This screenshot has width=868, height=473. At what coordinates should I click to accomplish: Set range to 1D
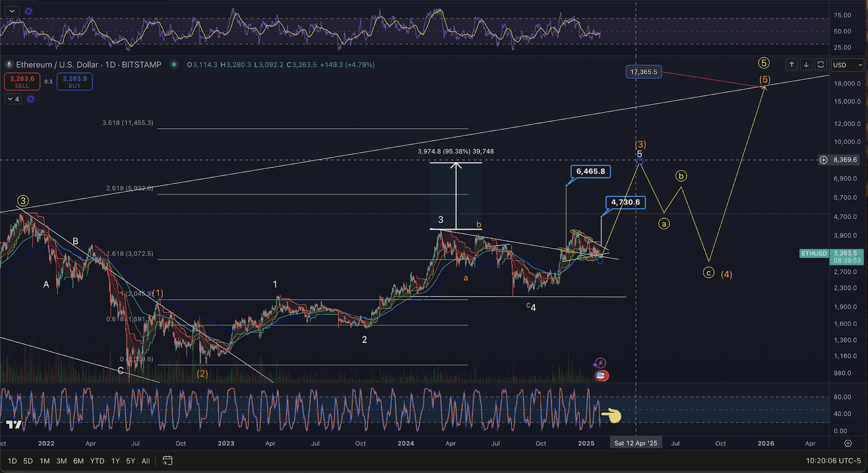(x=12, y=461)
